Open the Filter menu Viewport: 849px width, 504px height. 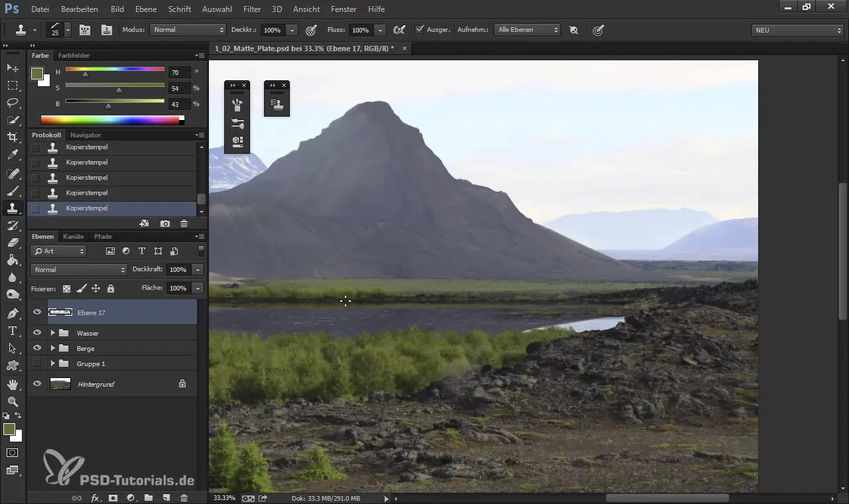pyautogui.click(x=252, y=9)
